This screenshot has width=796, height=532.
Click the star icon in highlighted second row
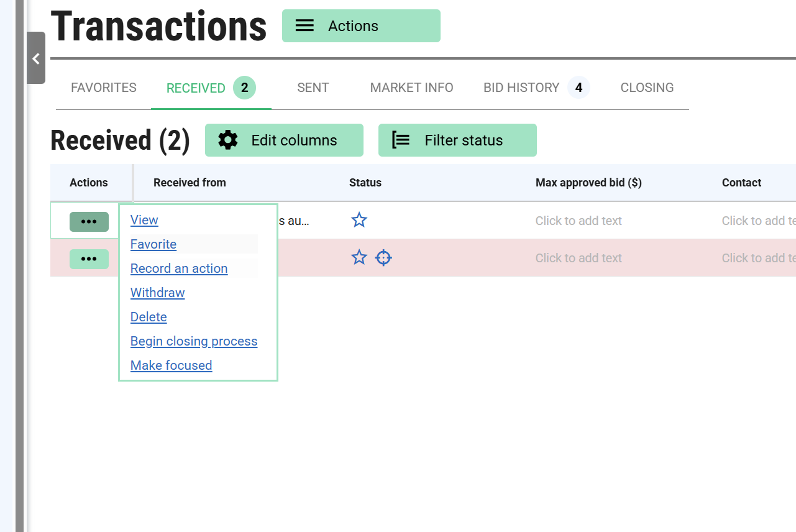tap(359, 257)
